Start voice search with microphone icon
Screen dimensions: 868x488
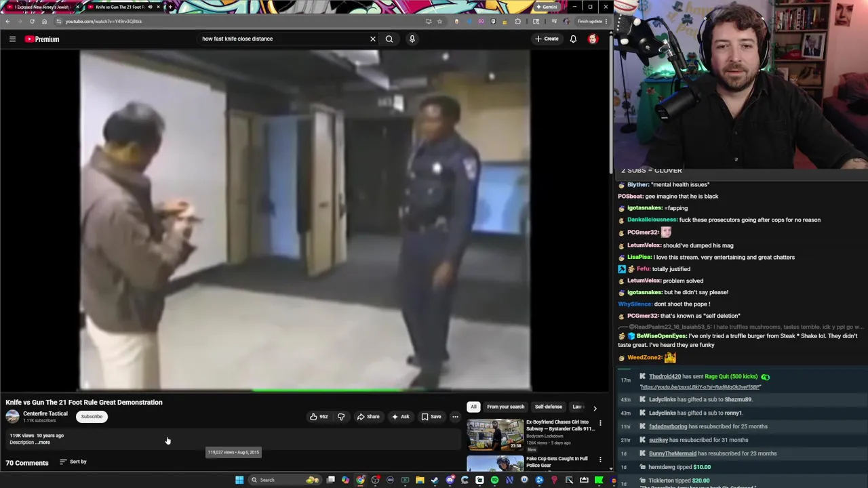pos(412,39)
